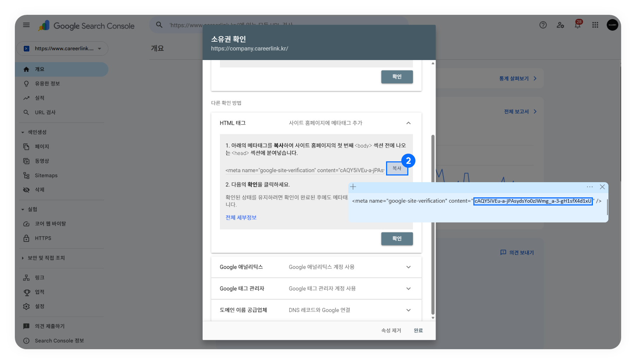Click the search magnifier icon in URL bar
Viewport: 636px width, 364px height.
[x=159, y=25]
